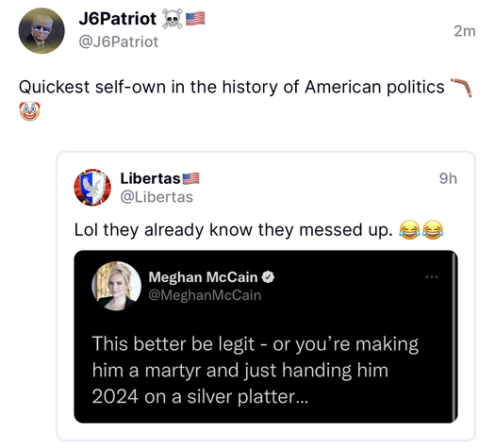This screenshot has width=495, height=448.
Task: Click the @MeghanMcCain handle
Action: click(205, 295)
